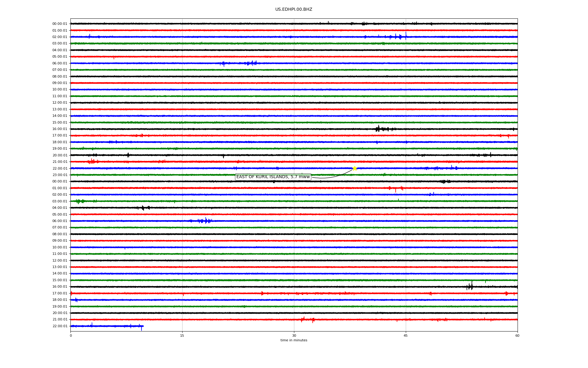Click the East of Kuril Islands annotation label
The height and width of the screenshot is (368, 588).
273,177
